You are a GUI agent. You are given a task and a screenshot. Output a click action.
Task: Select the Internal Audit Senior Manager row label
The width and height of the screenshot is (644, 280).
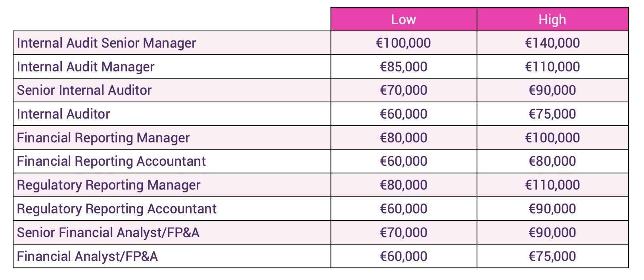click(106, 43)
